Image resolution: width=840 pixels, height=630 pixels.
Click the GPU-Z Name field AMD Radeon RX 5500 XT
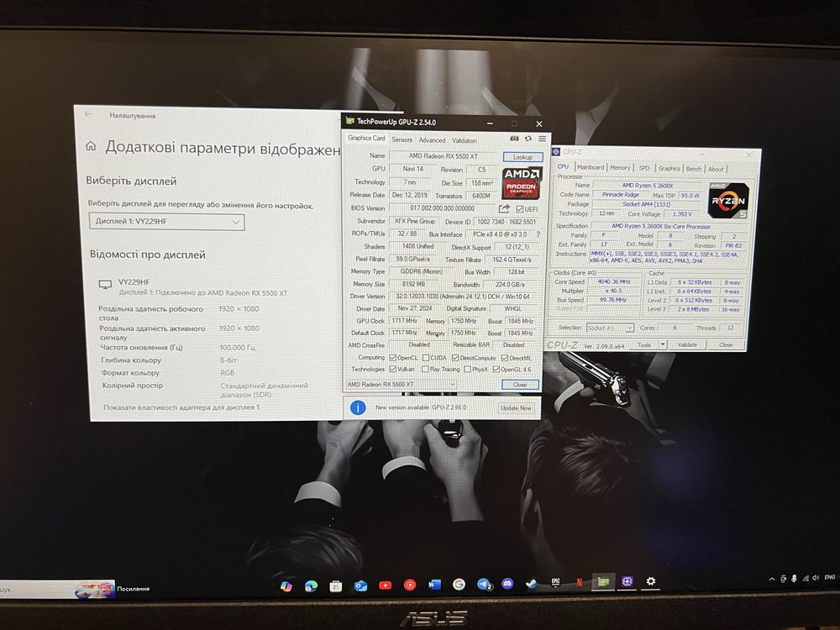point(444,156)
